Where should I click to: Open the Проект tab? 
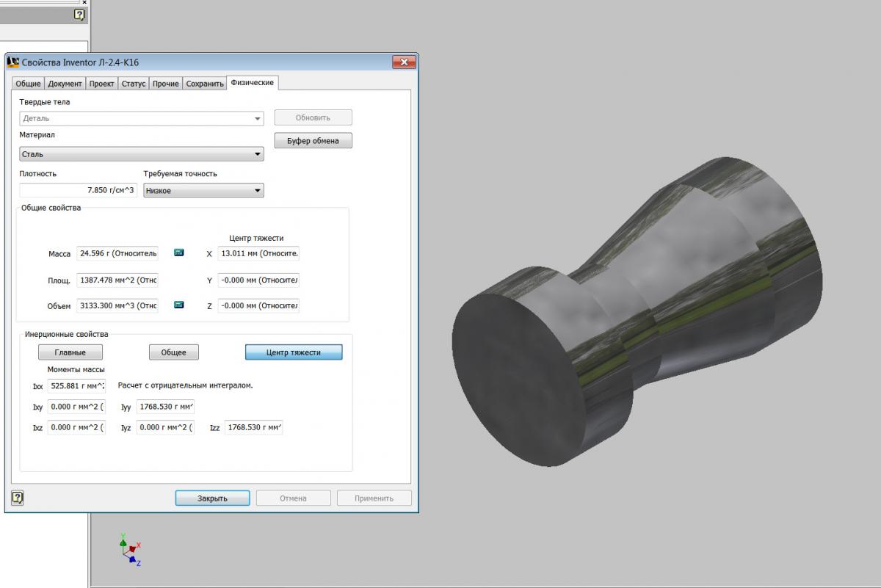pos(101,84)
